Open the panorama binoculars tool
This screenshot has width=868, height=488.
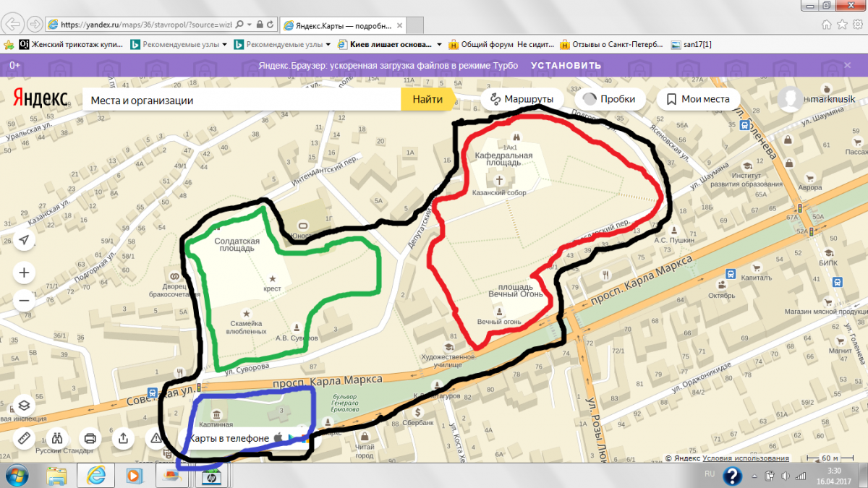pyautogui.click(x=57, y=437)
